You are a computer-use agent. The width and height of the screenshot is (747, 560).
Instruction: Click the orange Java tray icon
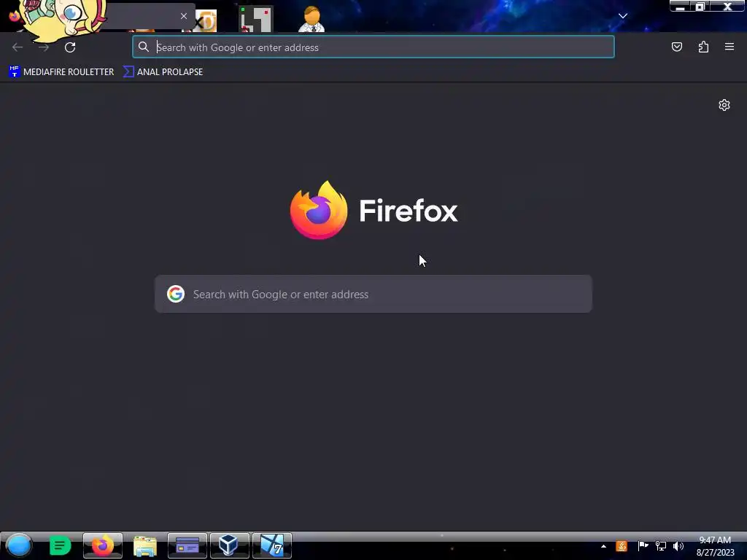(x=622, y=546)
